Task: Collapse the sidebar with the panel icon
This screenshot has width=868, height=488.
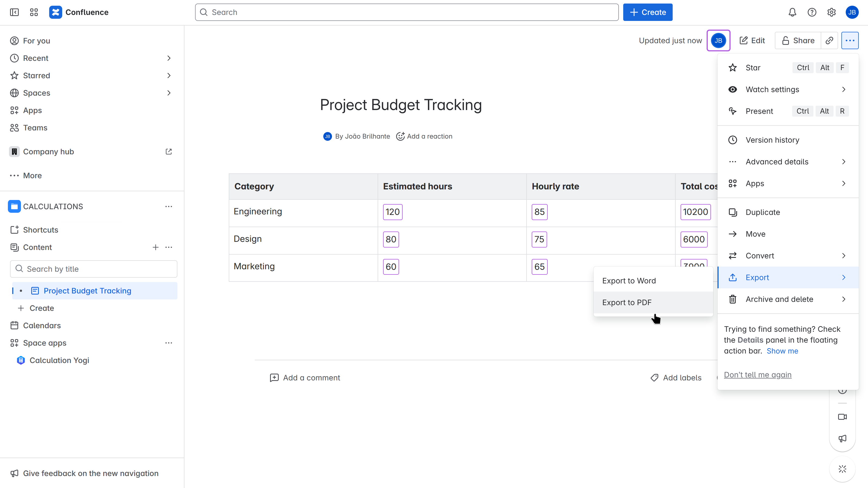Action: (x=14, y=12)
